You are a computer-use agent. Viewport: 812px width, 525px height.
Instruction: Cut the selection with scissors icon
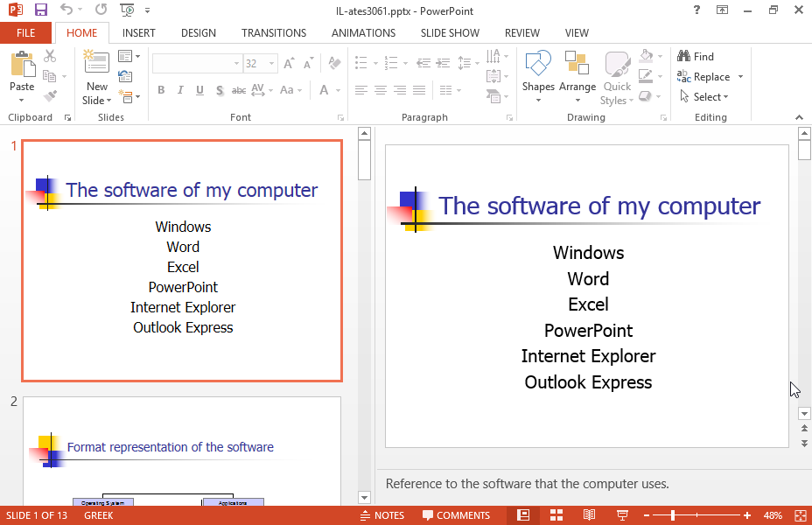pyautogui.click(x=50, y=55)
